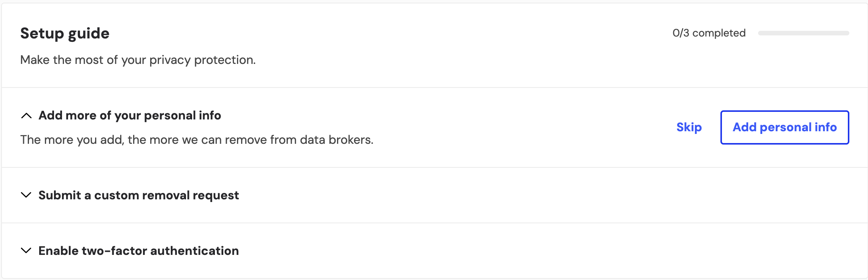Click the word Skip next to the outlined button
Viewport: 868px width, 280px height.
[x=689, y=127]
